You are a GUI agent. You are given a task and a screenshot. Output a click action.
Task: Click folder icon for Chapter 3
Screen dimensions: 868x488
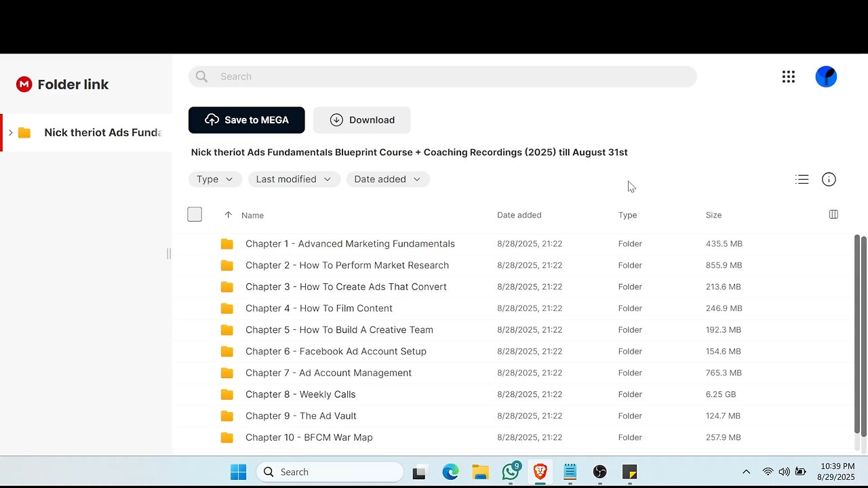pyautogui.click(x=227, y=287)
